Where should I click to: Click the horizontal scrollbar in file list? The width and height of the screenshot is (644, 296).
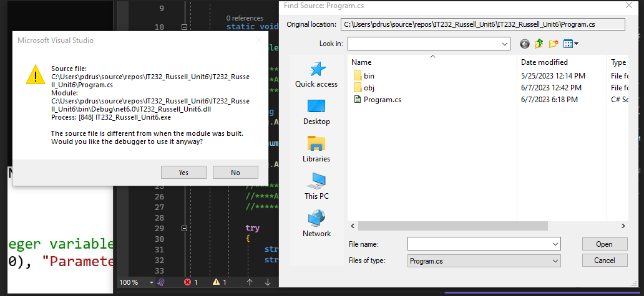click(x=452, y=226)
